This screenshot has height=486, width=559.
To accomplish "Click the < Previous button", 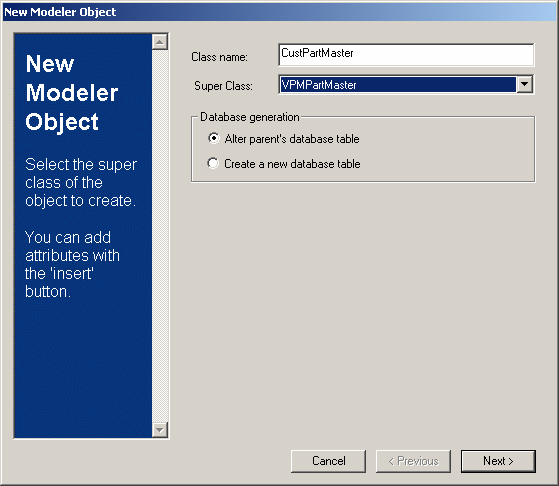I will tap(413, 461).
